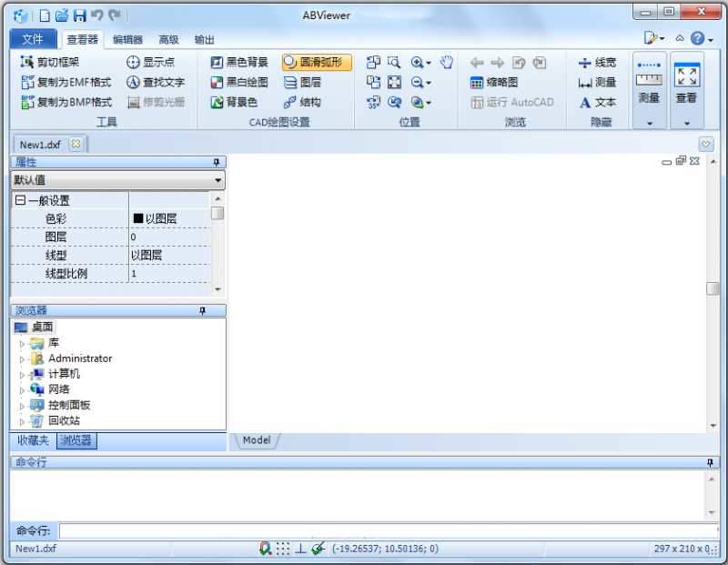
Task: Activate the hand pan tool icon
Action: click(445, 62)
